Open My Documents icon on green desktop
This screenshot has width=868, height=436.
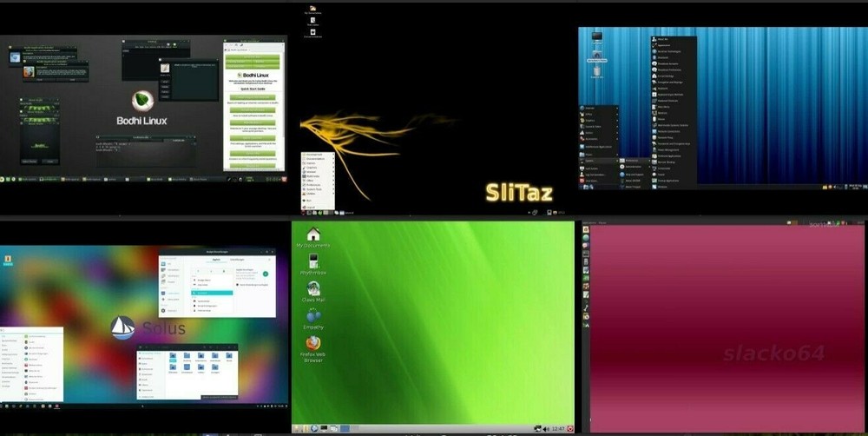(313, 237)
